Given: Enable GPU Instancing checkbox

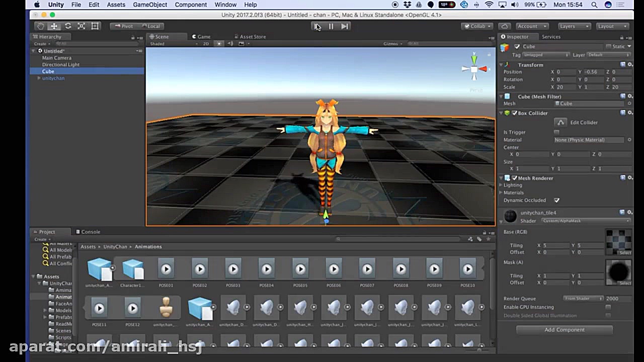Looking at the screenshot, I should [608, 307].
